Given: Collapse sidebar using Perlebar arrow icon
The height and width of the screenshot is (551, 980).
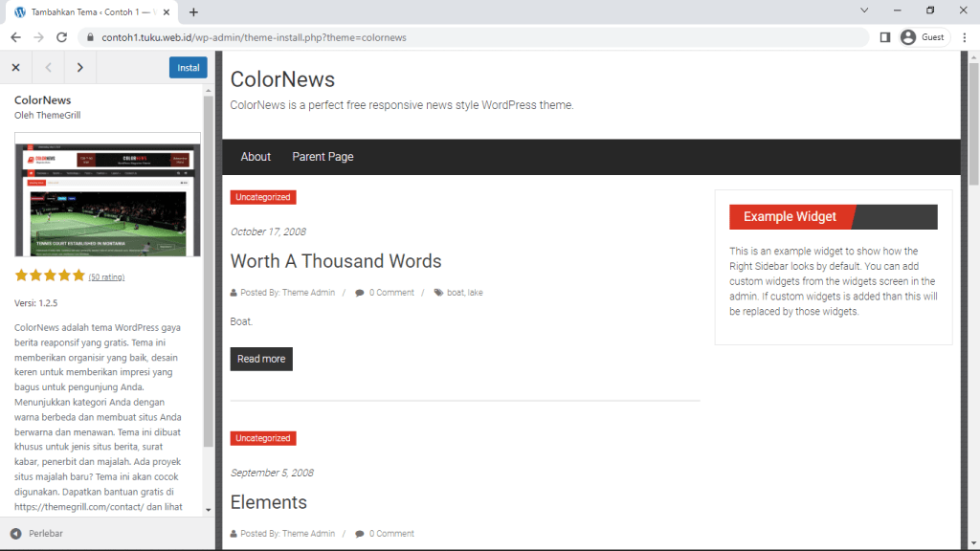Looking at the screenshot, I should (15, 534).
